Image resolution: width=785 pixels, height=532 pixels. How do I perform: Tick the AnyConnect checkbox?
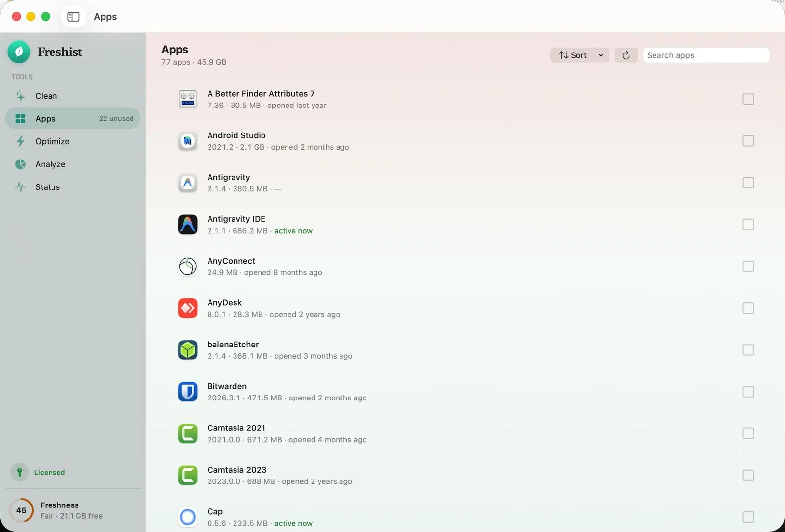pos(748,266)
